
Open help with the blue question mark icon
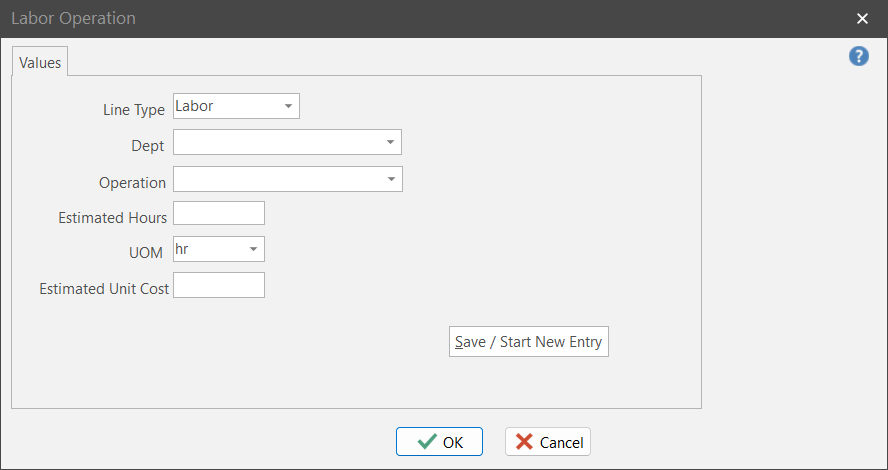(858, 57)
